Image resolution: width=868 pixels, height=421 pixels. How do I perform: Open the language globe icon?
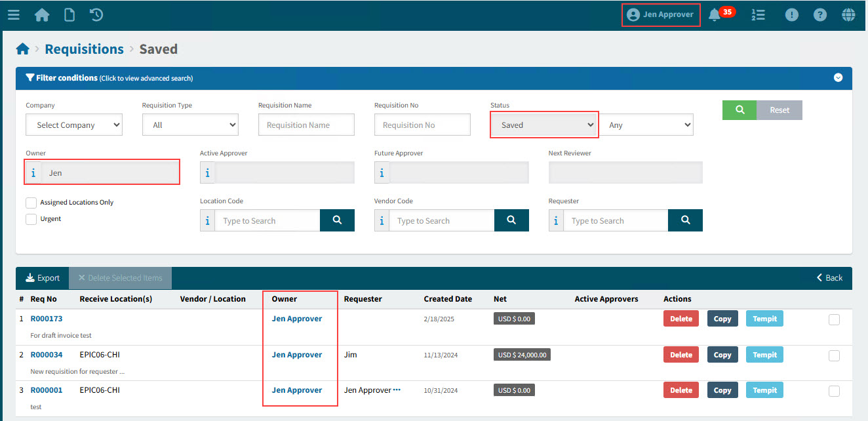[x=848, y=14]
